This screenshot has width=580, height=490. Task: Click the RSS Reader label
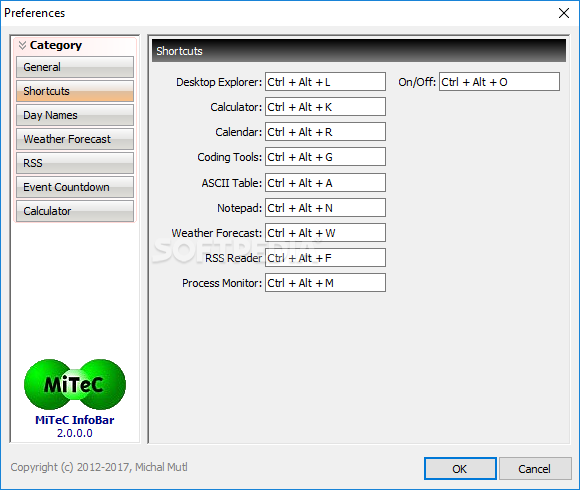(x=233, y=258)
